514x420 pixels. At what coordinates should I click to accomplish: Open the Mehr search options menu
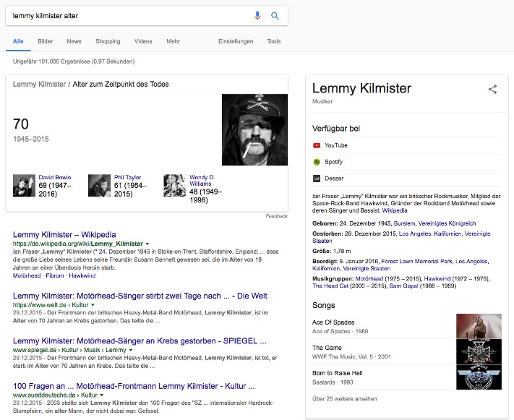pyautogui.click(x=173, y=41)
